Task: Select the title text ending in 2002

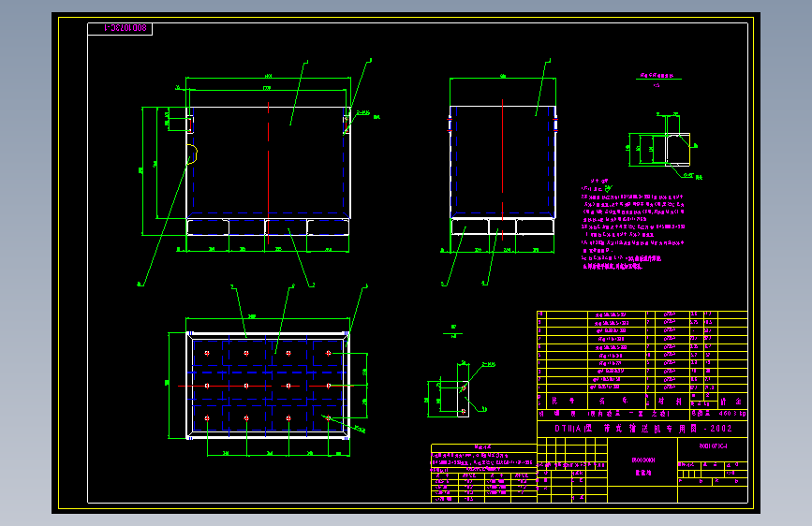Action: coord(643,429)
